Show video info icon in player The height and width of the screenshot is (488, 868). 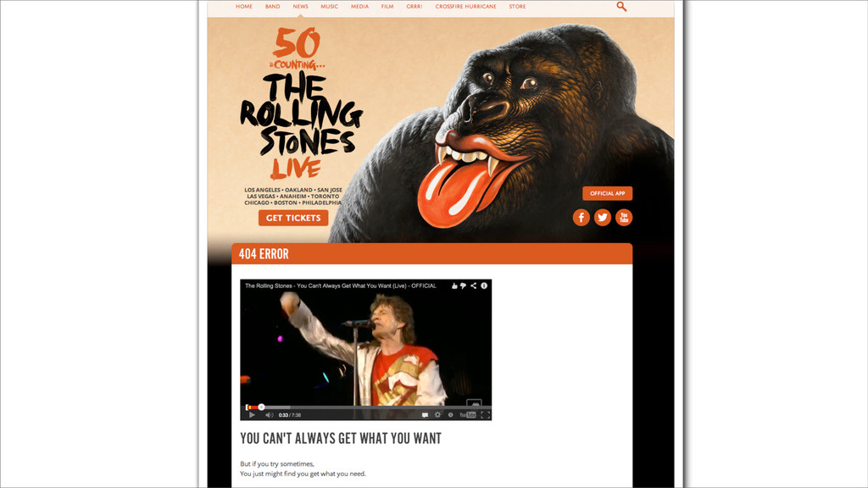coord(484,286)
